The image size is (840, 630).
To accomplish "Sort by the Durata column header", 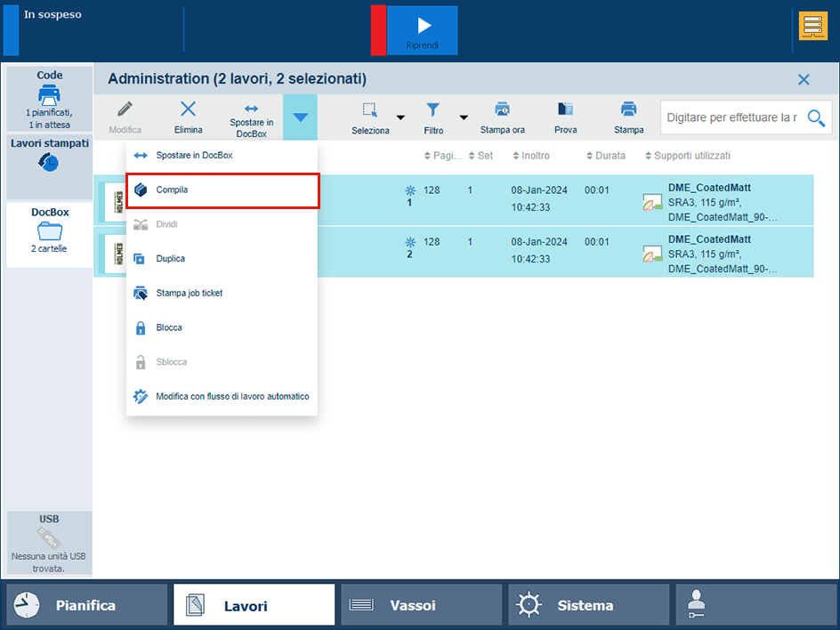I will pyautogui.click(x=606, y=156).
